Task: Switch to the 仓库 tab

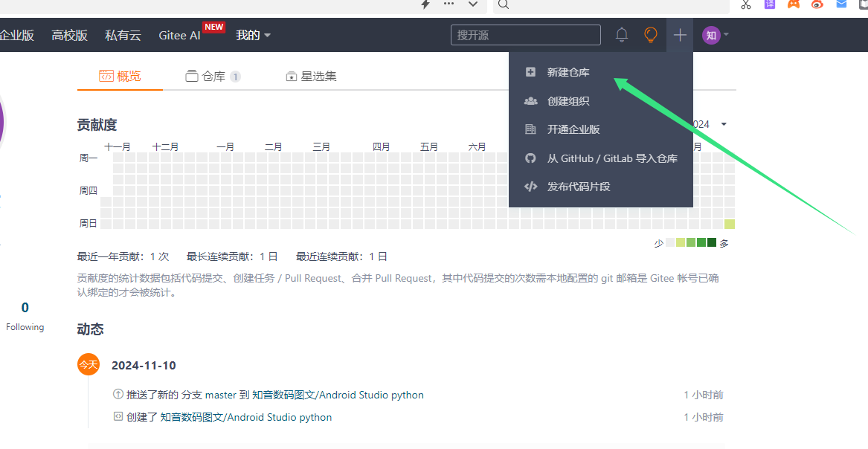Action: (x=213, y=76)
